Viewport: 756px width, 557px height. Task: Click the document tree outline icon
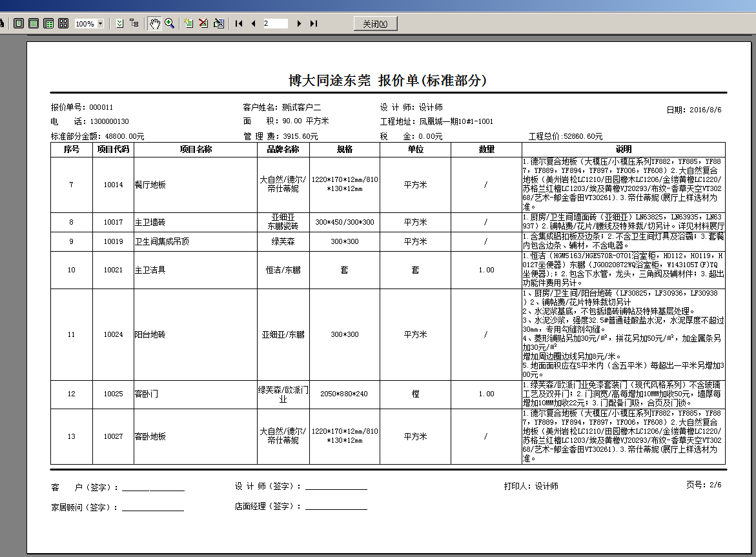tap(134, 23)
